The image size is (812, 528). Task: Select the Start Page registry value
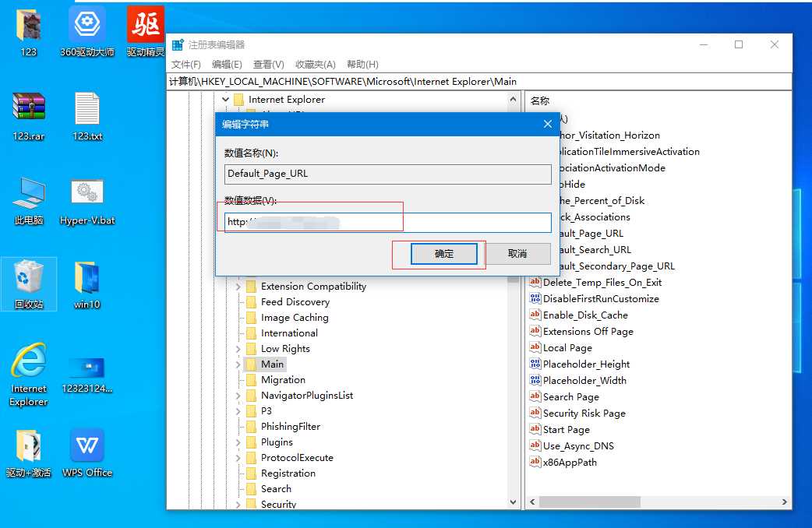[566, 430]
